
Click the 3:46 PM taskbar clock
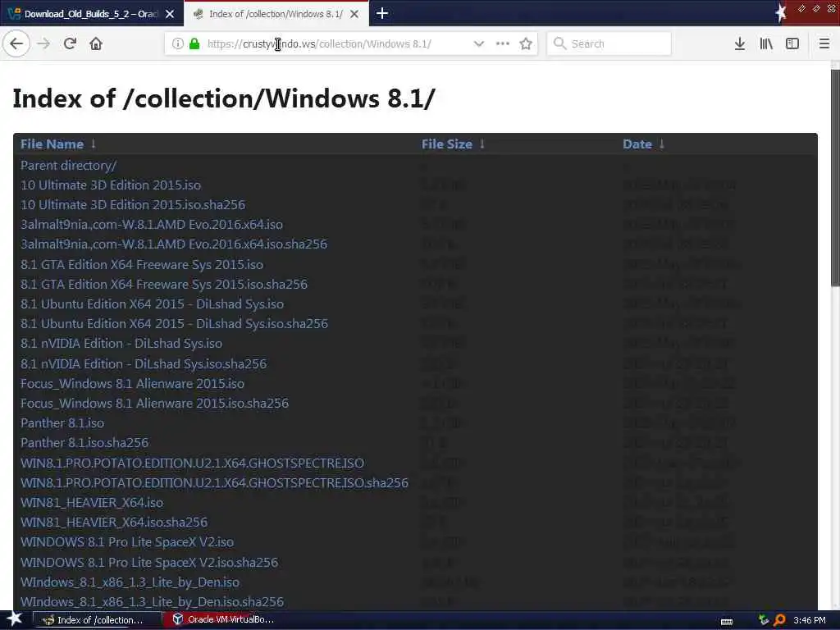(x=810, y=620)
